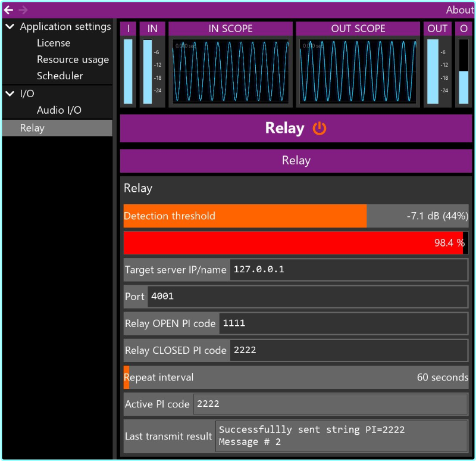Select the Scheduler sidebar item
This screenshot has width=476, height=461.
(x=59, y=76)
